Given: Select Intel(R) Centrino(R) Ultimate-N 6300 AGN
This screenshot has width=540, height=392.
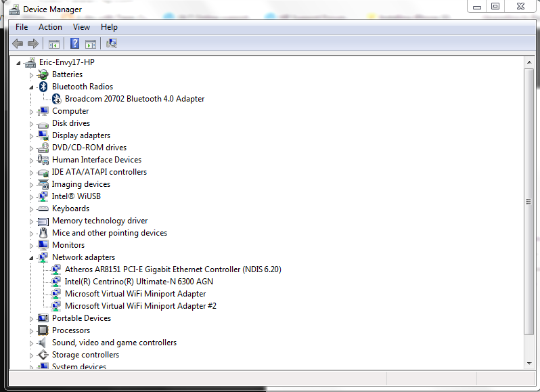Looking at the screenshot, I should pos(139,282).
